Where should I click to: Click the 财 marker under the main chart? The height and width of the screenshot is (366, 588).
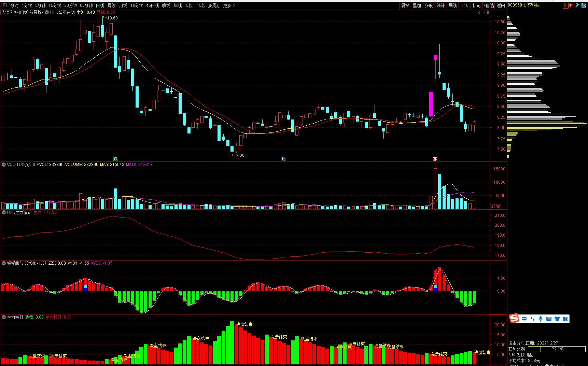283,159
